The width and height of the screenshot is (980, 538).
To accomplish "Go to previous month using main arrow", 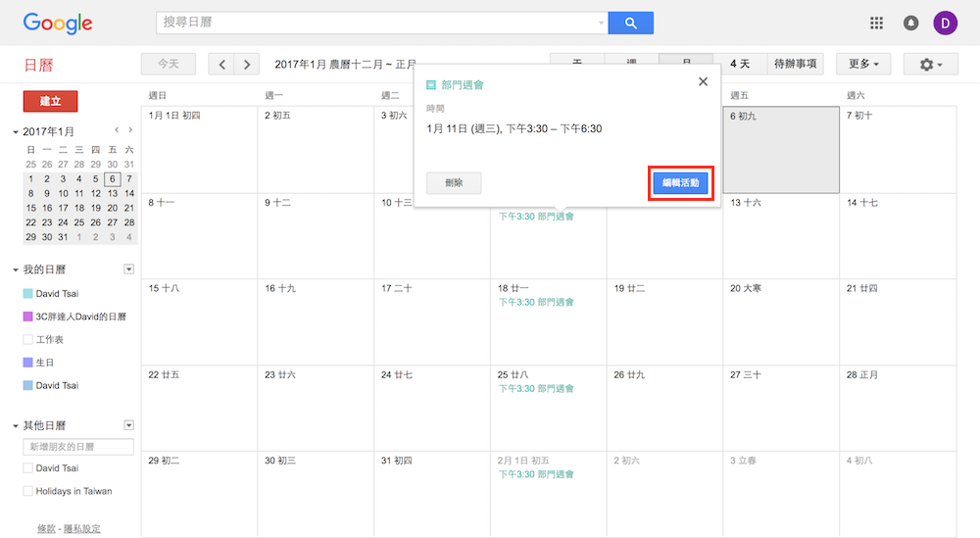I will (222, 65).
